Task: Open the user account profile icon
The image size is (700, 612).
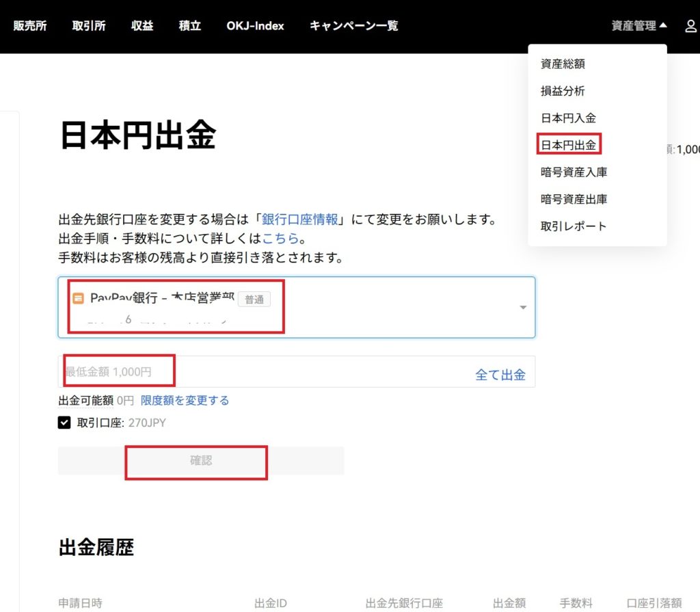Action: point(690,26)
